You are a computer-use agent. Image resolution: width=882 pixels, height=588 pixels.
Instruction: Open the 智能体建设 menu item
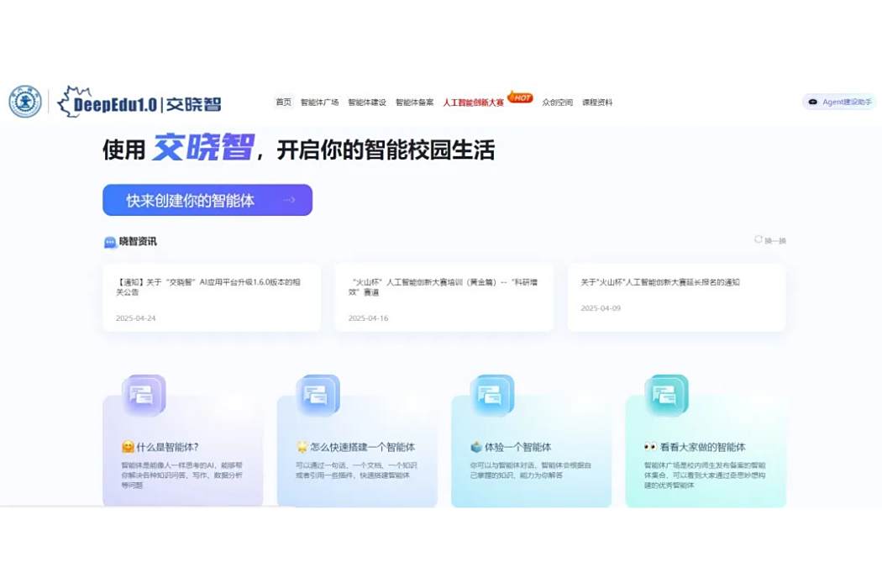coord(367,102)
